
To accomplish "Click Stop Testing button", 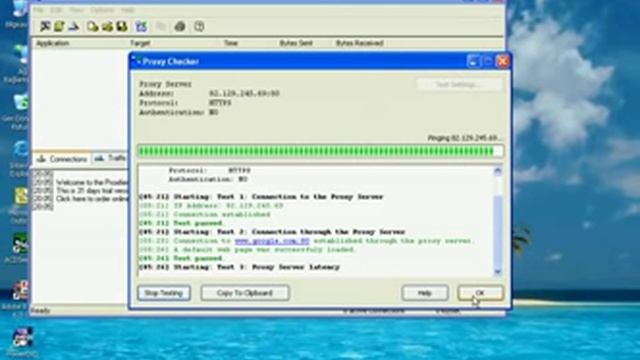I will (164, 293).
